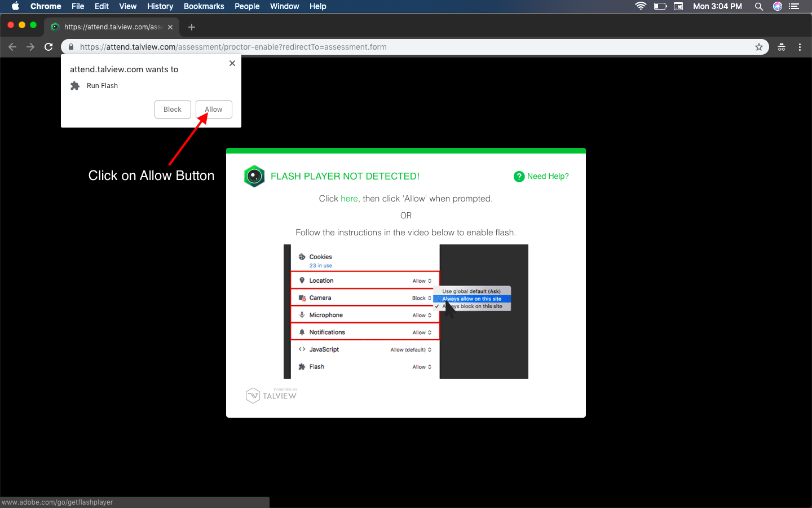The image size is (812, 508).
Task: Open the Edit menu
Action: tap(102, 6)
